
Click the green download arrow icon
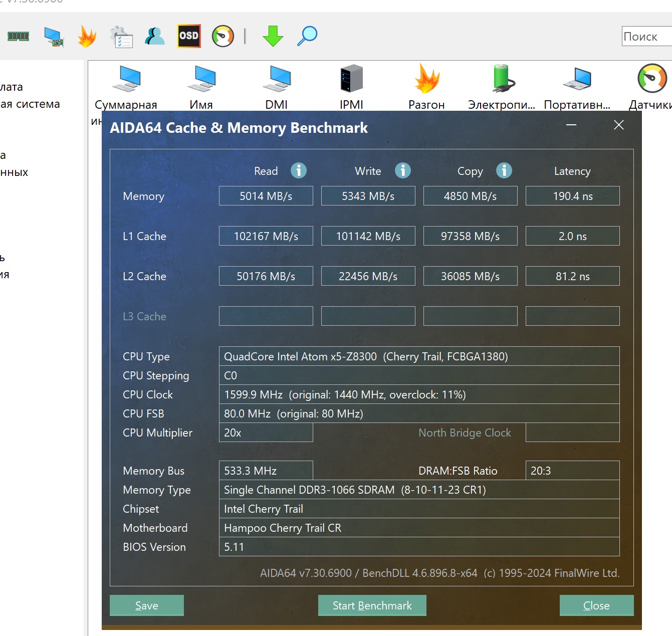[x=273, y=36]
